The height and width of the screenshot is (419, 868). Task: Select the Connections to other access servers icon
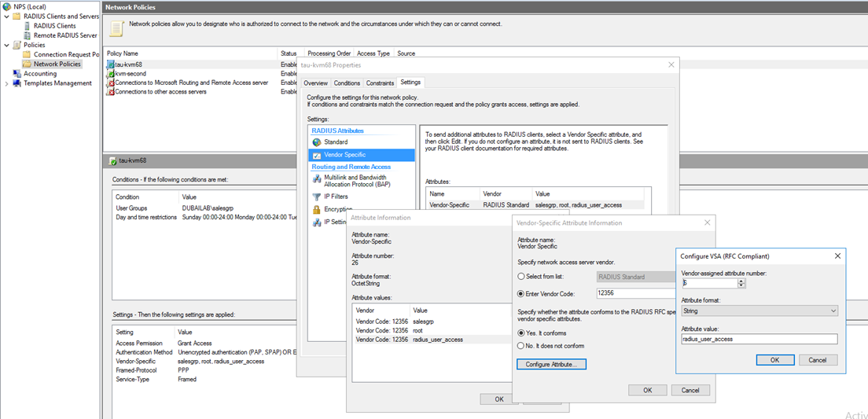click(111, 92)
